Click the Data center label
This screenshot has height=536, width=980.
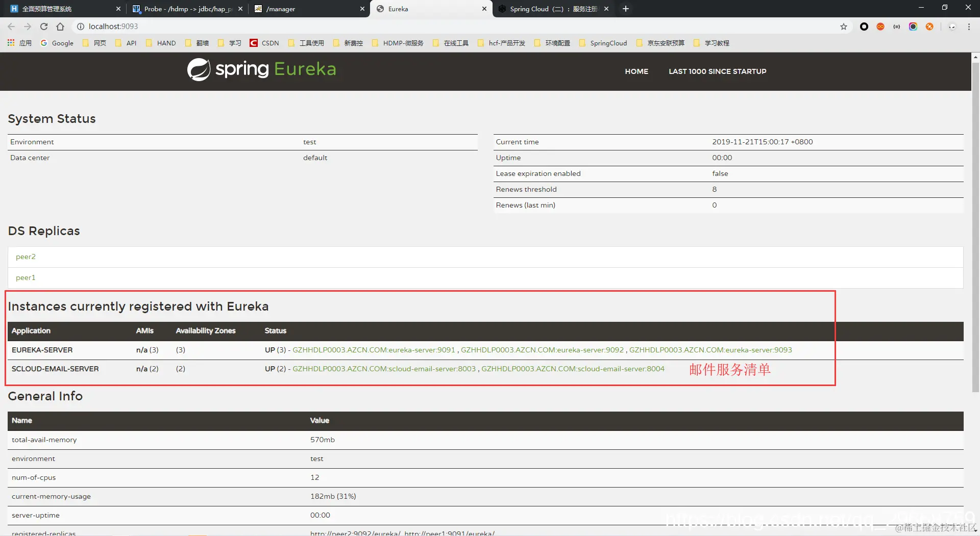[30, 158]
